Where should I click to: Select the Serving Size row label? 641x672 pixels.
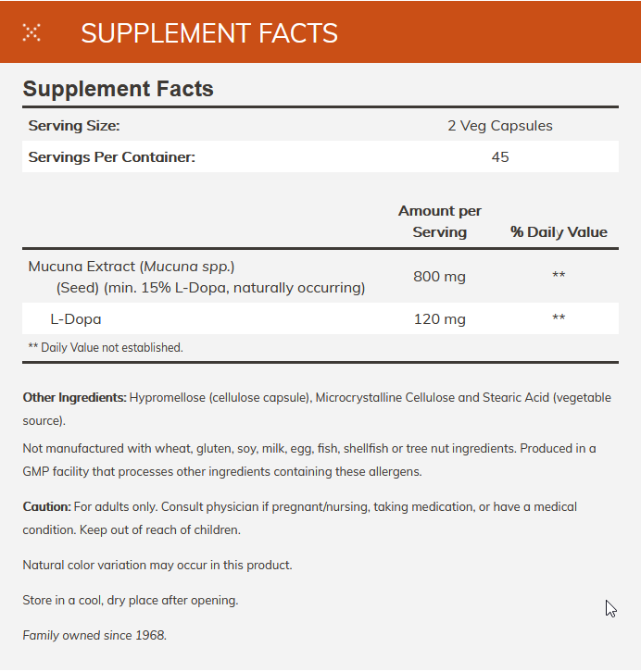[74, 125]
